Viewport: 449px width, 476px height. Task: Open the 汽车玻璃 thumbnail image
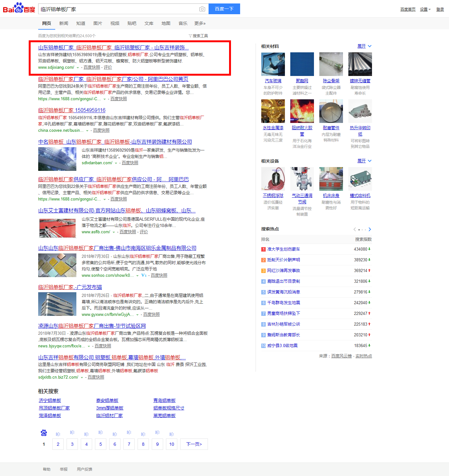click(273, 64)
